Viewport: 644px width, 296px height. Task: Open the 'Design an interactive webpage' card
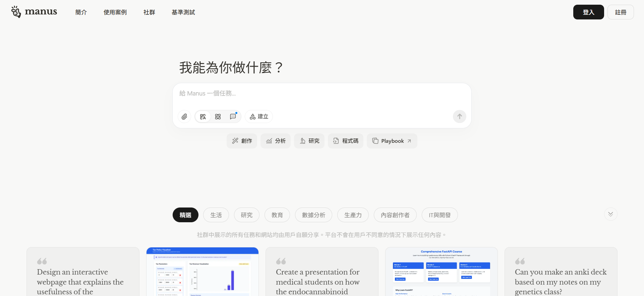pyautogui.click(x=83, y=272)
